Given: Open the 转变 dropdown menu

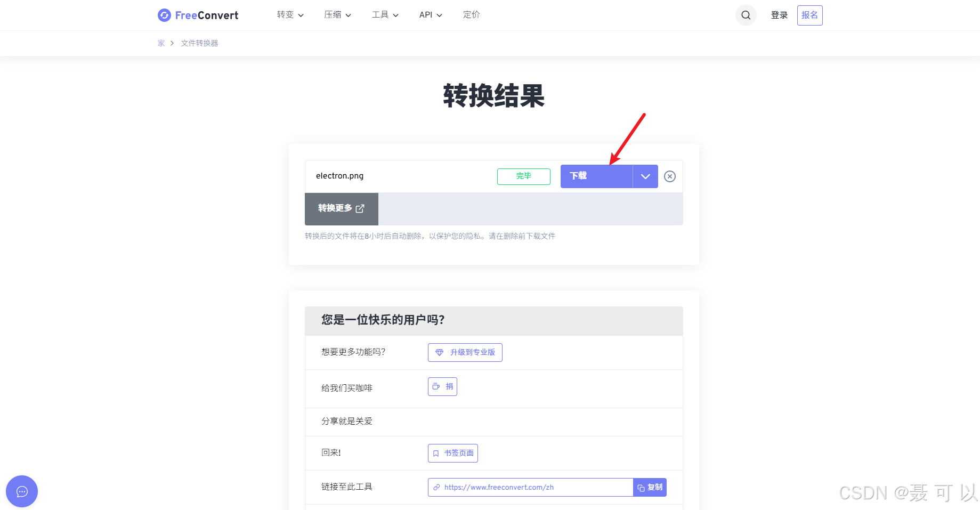Looking at the screenshot, I should pos(289,15).
